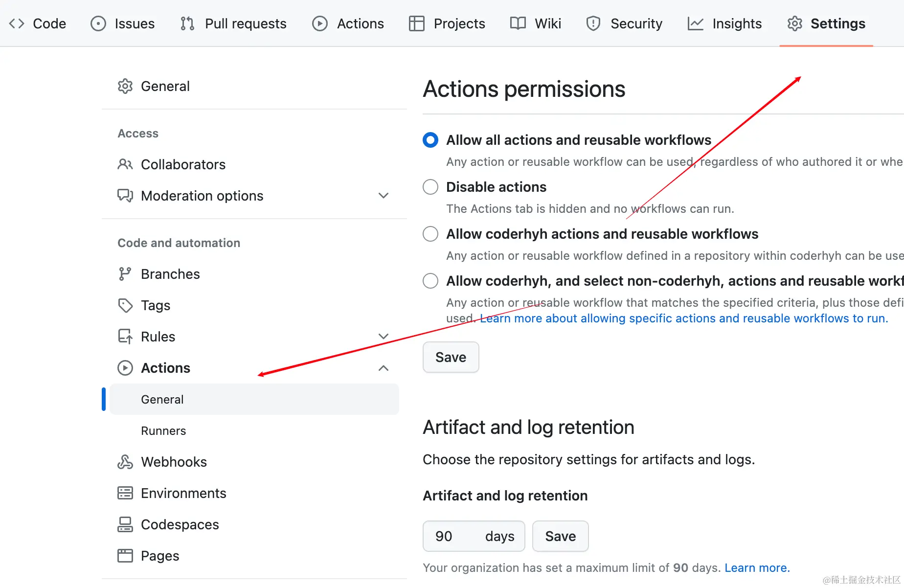Click the Security shield icon
This screenshot has height=588, width=904.
pyautogui.click(x=593, y=23)
